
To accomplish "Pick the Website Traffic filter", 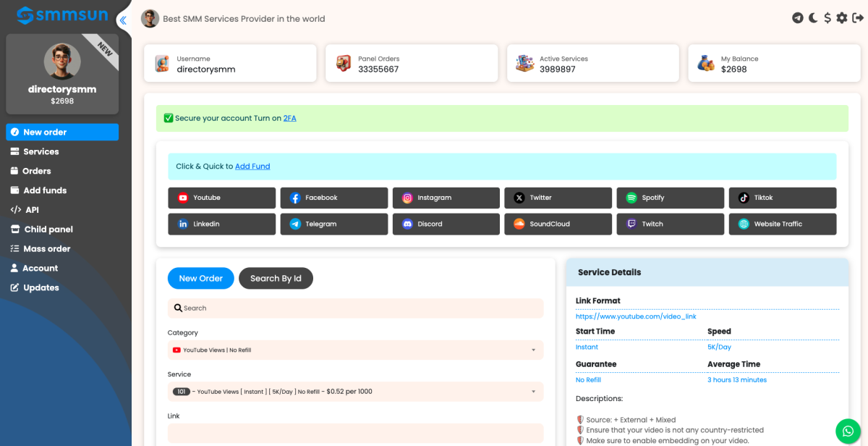I will tap(782, 224).
